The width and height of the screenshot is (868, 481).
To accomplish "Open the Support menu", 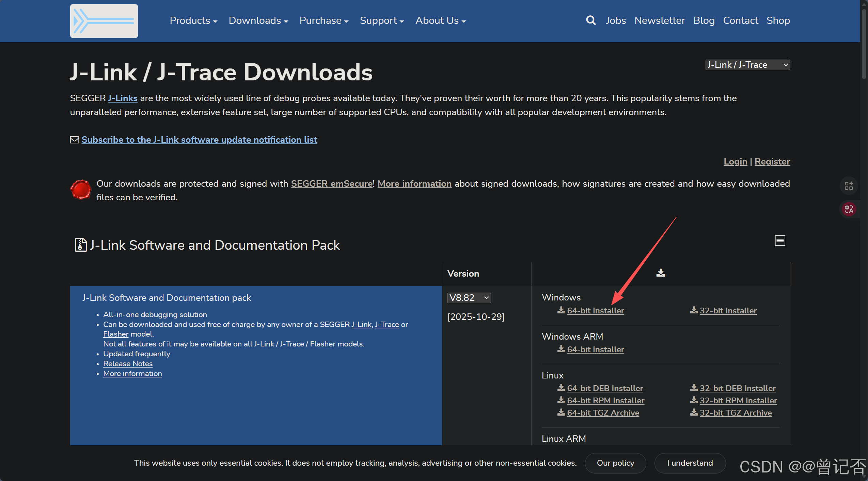I will tap(382, 20).
